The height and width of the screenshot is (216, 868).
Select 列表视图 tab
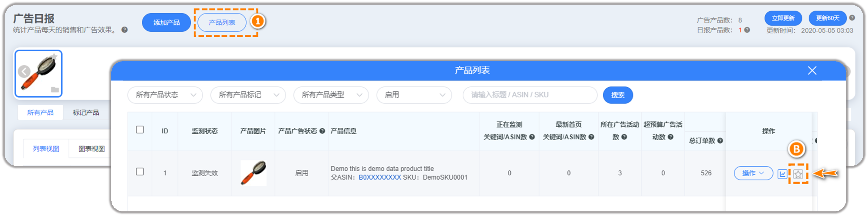point(46,149)
